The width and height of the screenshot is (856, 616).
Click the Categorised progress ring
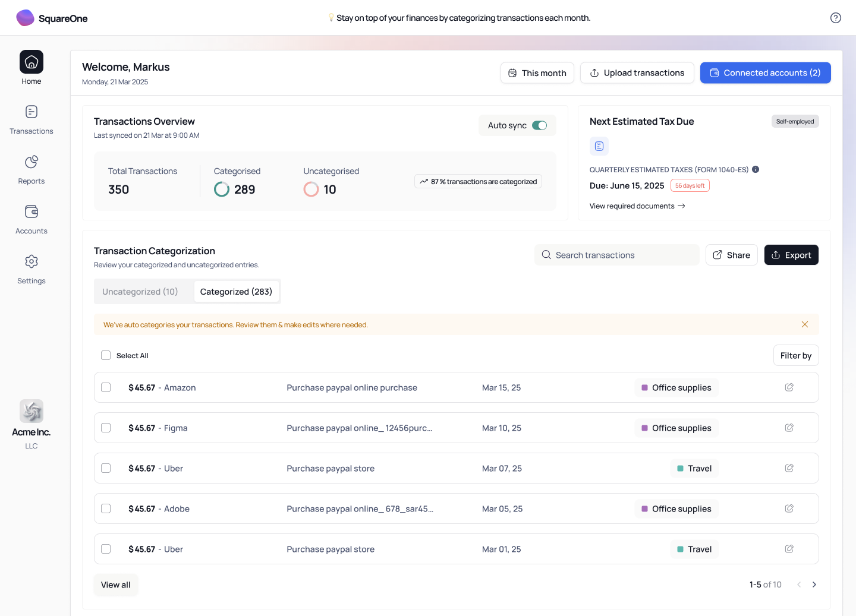point(222,189)
